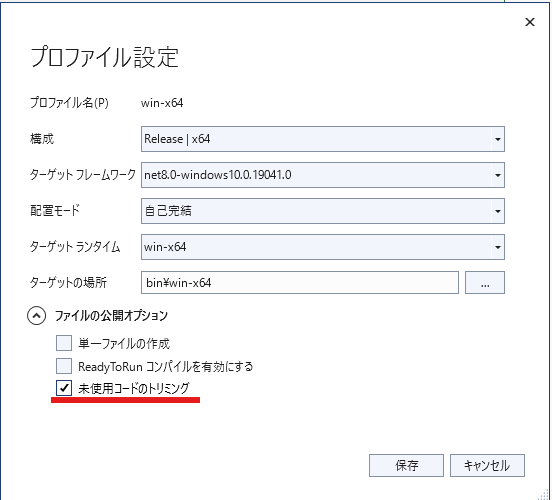Open the 配置モード dropdown arrow

[x=498, y=211]
